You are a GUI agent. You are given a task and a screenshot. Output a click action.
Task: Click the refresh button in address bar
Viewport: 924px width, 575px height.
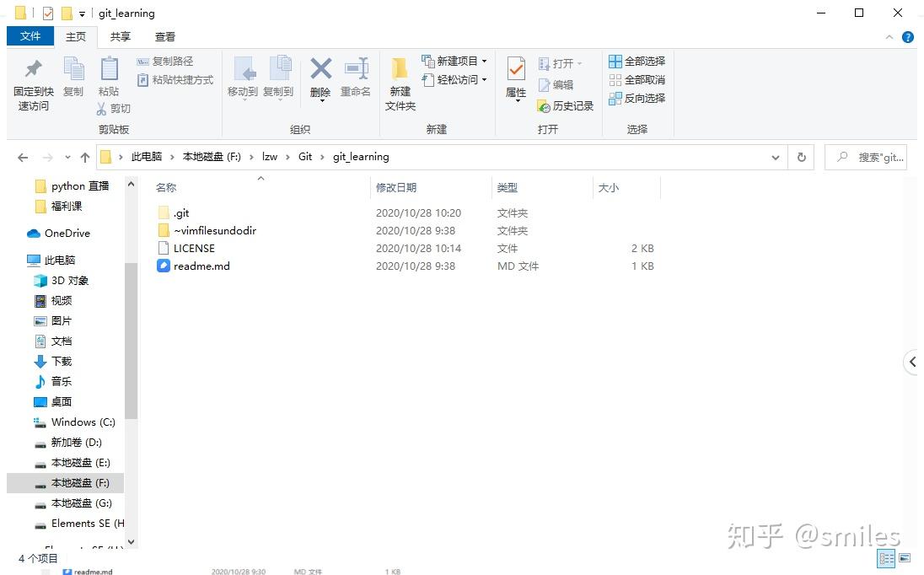(x=800, y=157)
